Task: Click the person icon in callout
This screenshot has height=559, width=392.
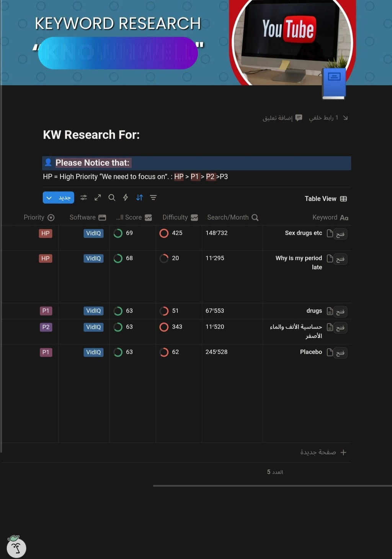Action: [x=48, y=162]
